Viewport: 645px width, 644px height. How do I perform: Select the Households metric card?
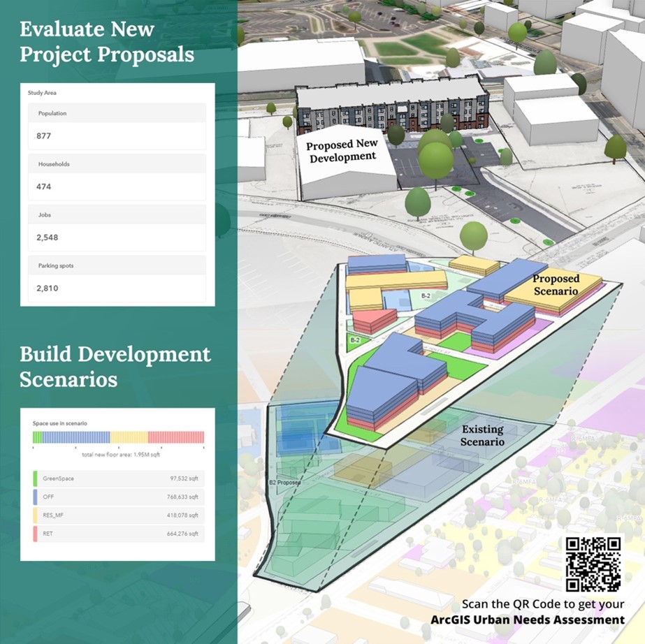[x=117, y=177]
